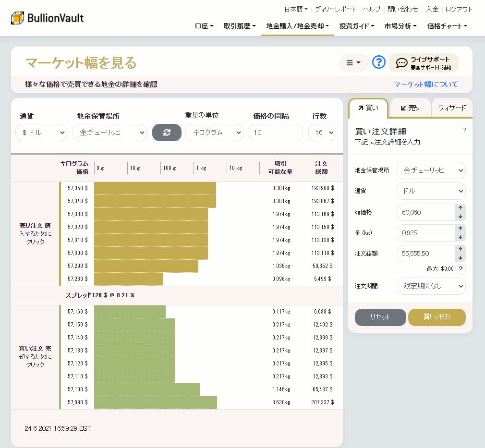
Task: Expand the 投資ガイド menu
Action: click(357, 26)
